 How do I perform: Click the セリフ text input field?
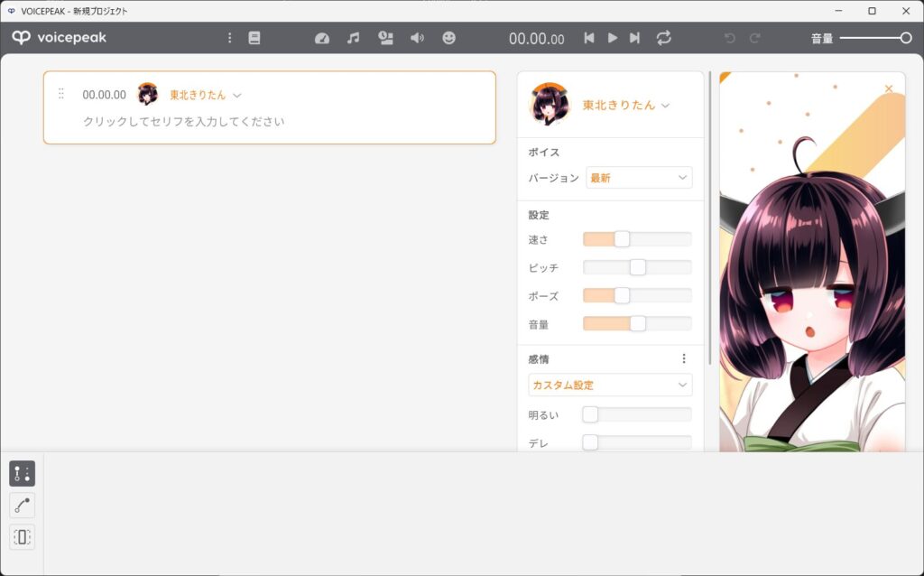(184, 122)
